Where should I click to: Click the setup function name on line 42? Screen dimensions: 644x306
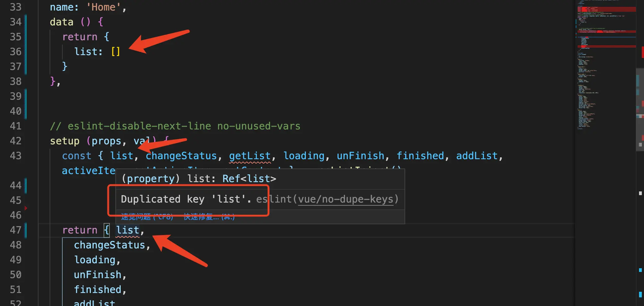point(65,141)
